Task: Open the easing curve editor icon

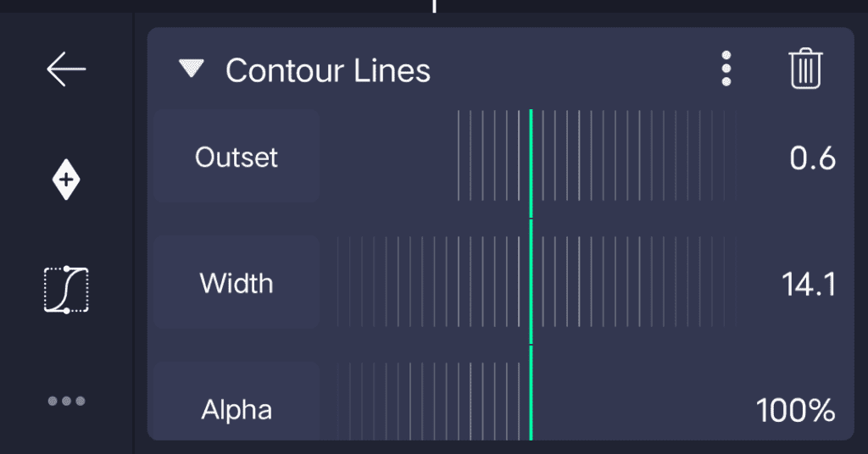Action: tap(66, 290)
